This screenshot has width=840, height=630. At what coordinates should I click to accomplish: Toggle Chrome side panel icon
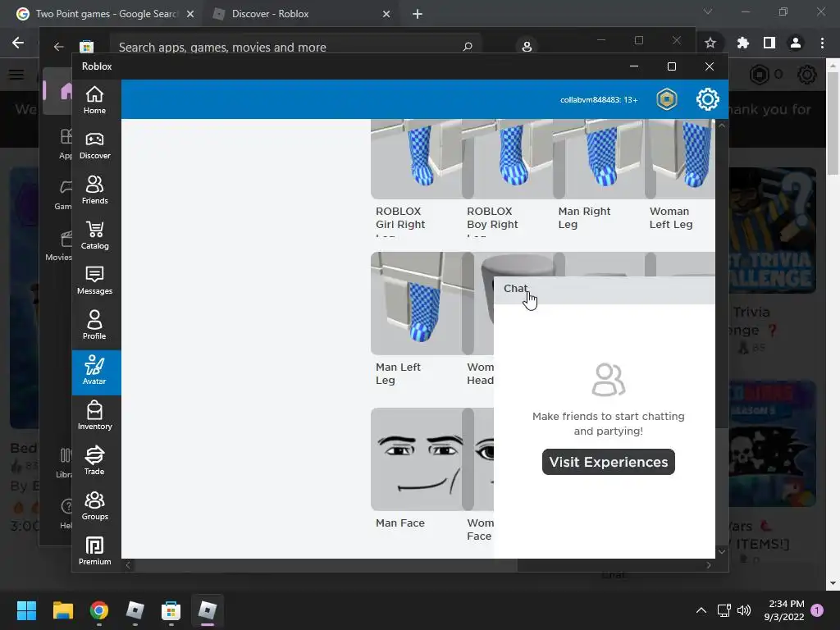769,43
